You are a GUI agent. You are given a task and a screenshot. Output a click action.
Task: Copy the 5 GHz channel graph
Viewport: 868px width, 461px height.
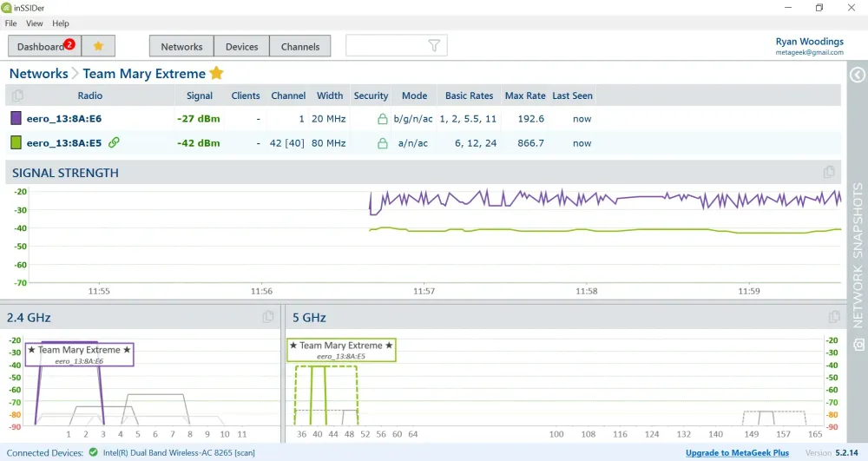pyautogui.click(x=834, y=317)
